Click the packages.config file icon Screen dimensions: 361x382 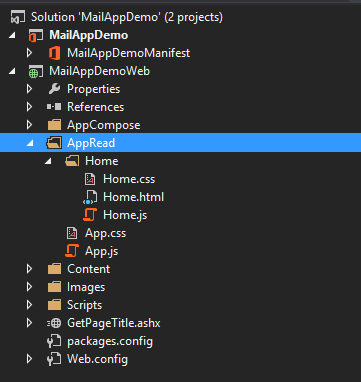[54, 341]
